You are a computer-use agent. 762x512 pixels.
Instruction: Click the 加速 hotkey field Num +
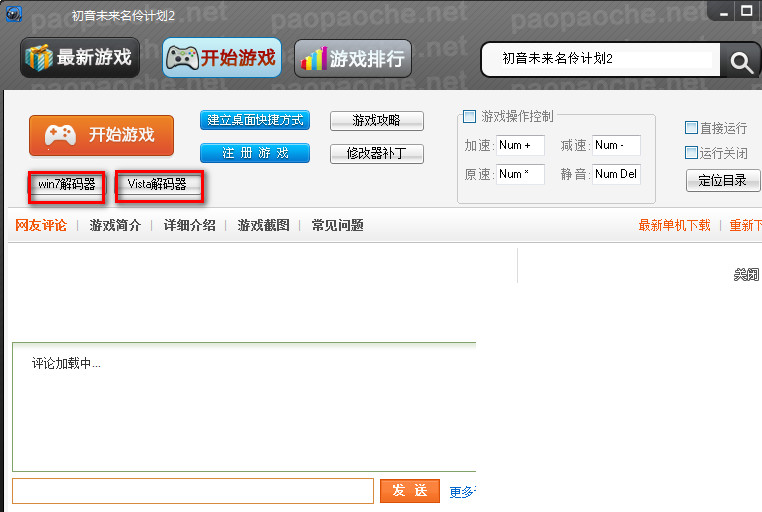[x=520, y=145]
